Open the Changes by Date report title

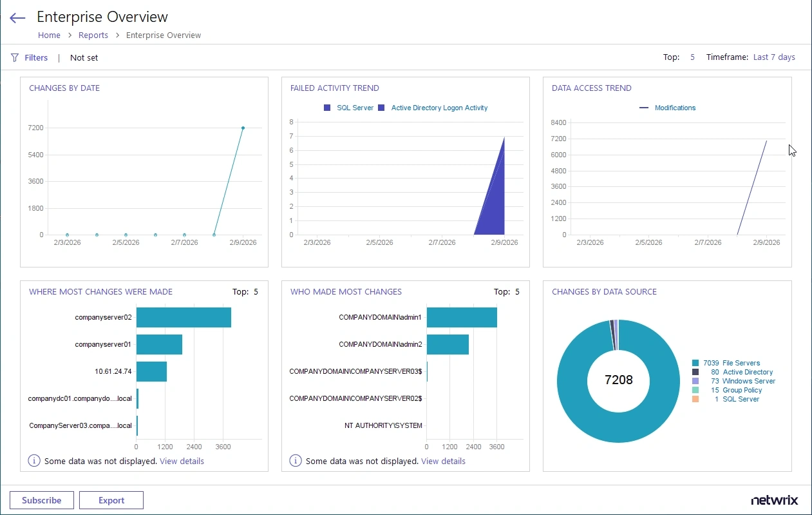coord(64,88)
